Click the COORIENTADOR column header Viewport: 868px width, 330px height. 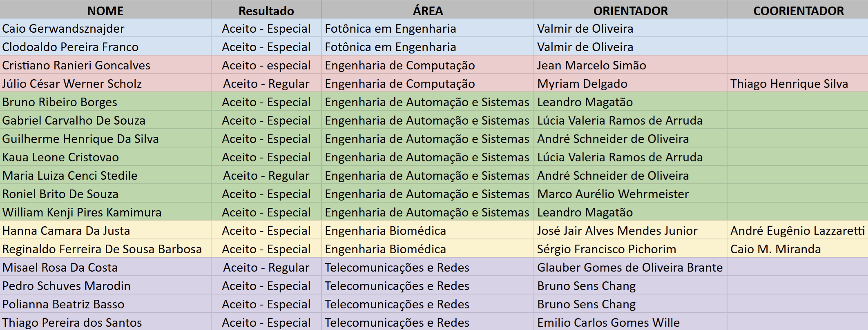click(x=798, y=11)
